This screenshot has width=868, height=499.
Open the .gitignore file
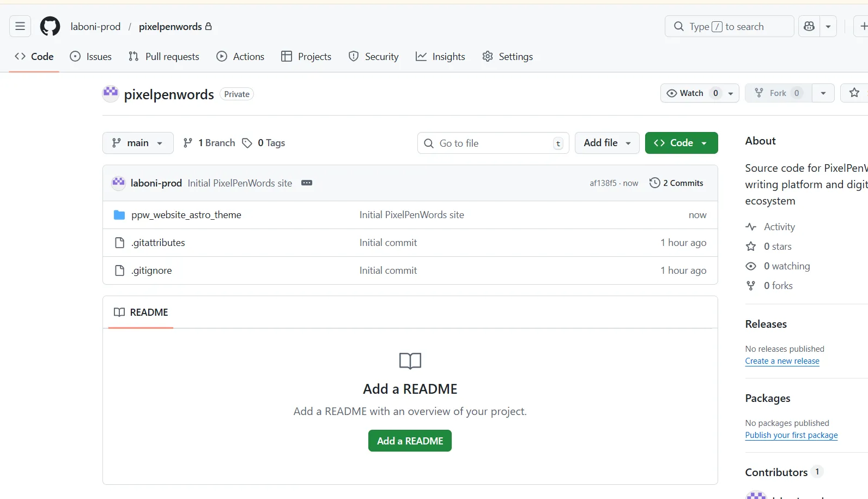tap(151, 270)
